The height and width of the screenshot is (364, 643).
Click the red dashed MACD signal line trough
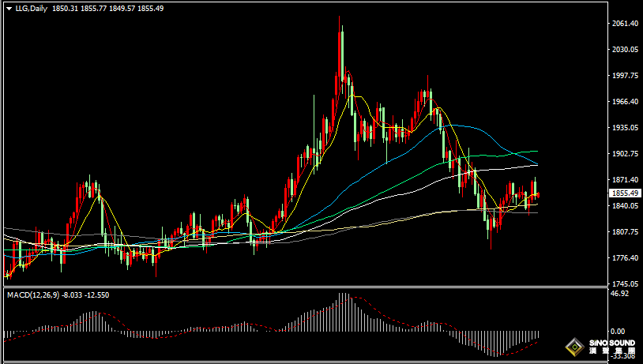coord(501,355)
